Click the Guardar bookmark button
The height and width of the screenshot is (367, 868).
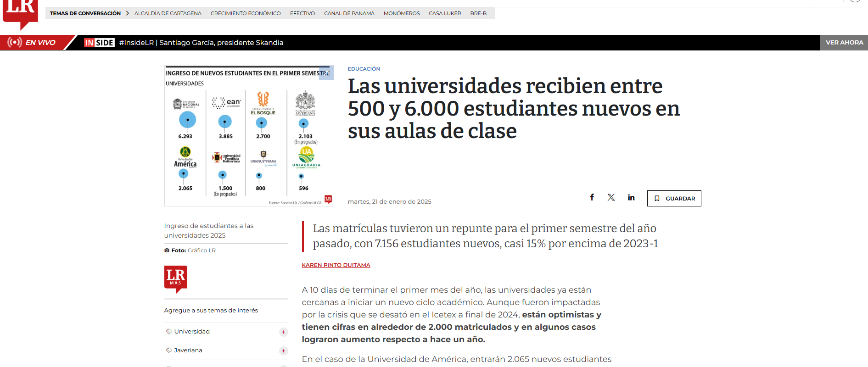[x=674, y=198]
